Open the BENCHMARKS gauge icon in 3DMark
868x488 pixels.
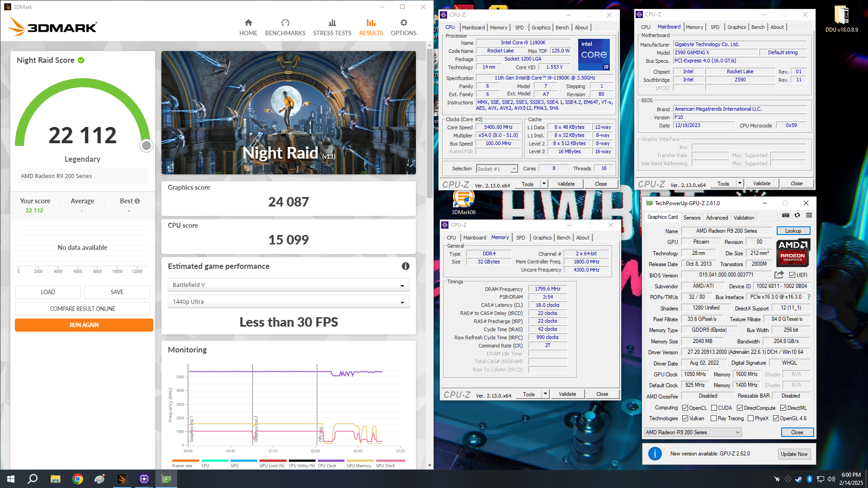(x=285, y=23)
